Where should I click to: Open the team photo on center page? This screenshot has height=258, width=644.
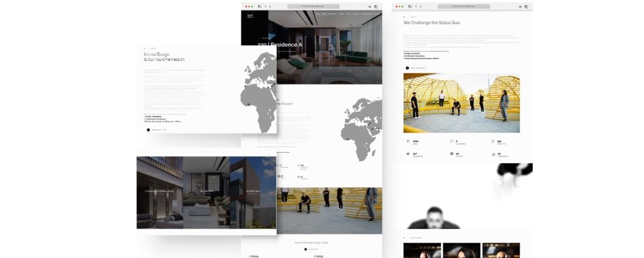[x=330, y=210]
